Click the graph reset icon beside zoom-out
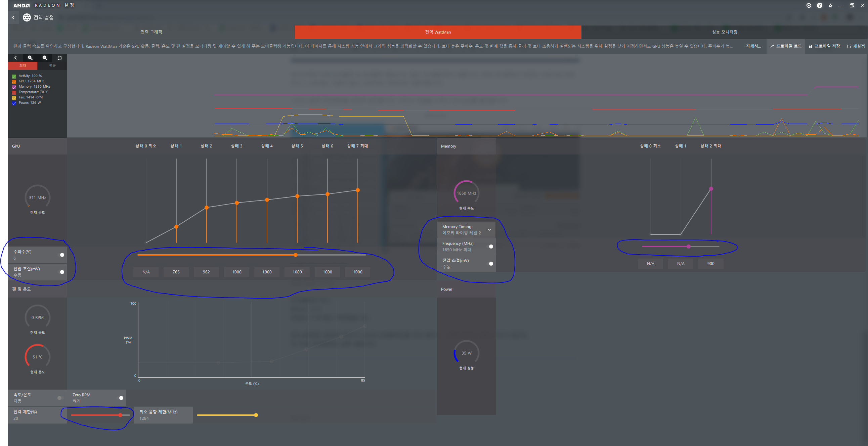Screen dimensions: 868x446 point(60,58)
